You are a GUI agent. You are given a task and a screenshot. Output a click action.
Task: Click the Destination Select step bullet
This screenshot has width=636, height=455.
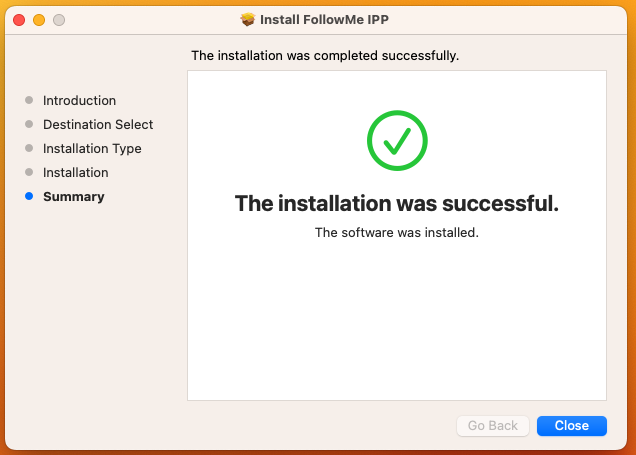(x=29, y=124)
